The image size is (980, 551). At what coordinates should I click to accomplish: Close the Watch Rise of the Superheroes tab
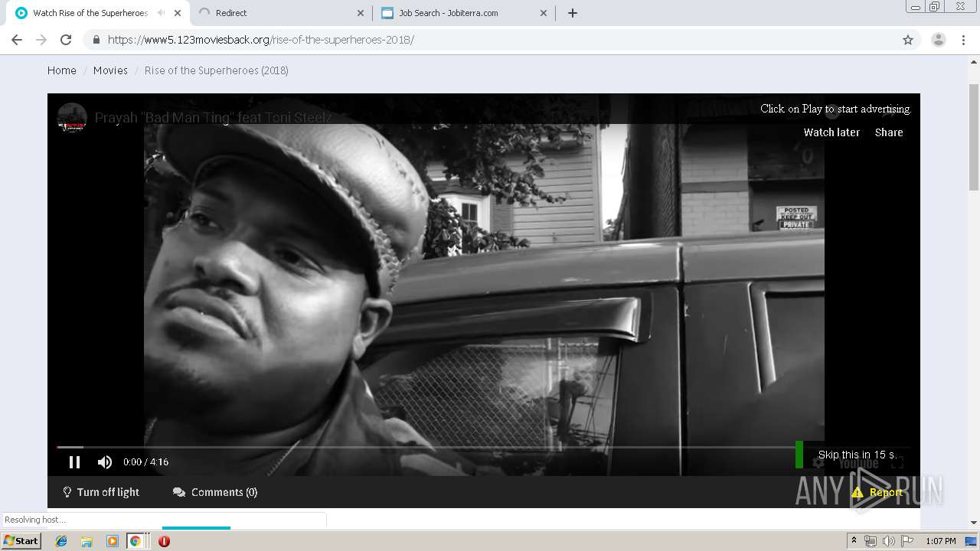[x=178, y=13]
